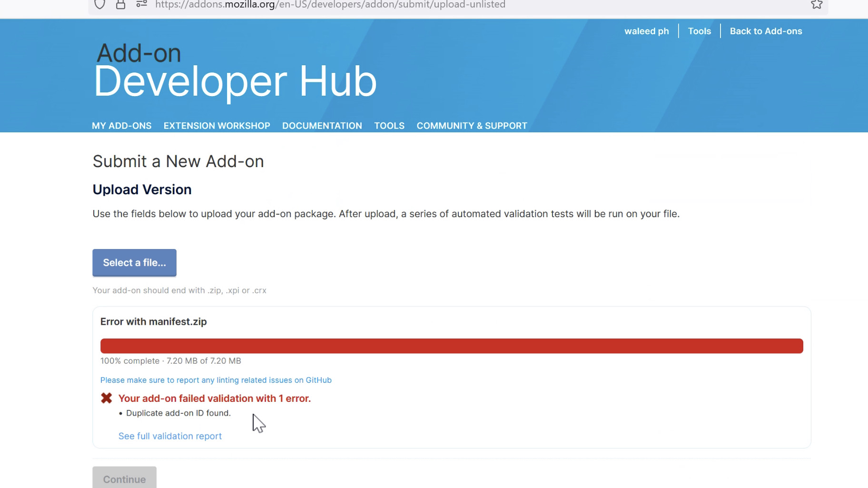Click the 'Duplicate add-on ID found.' error text
The image size is (868, 488).
pos(178,413)
